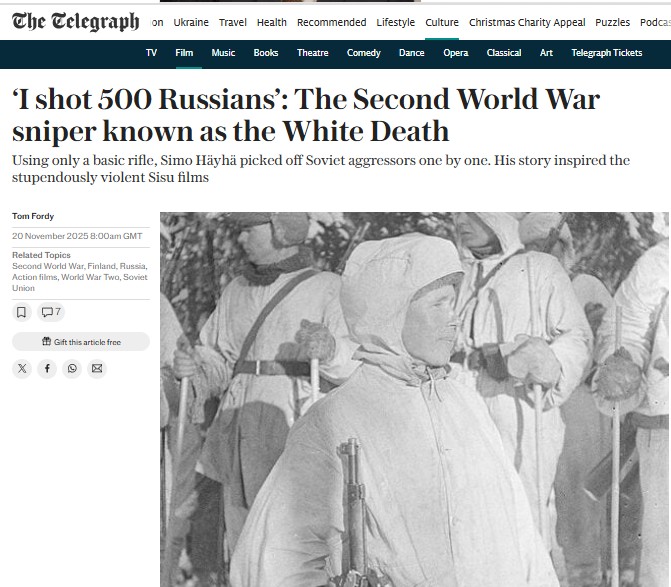Select the TV subsection tab
The image size is (671, 587).
coord(151,53)
